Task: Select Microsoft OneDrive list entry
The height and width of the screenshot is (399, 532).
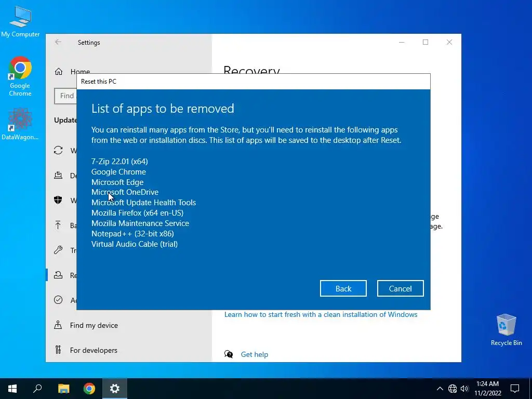Action: click(125, 192)
